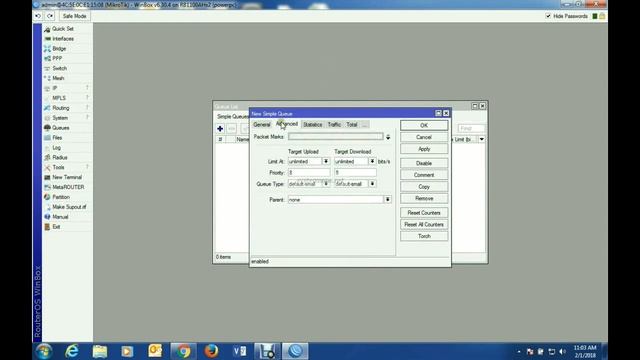This screenshot has width=640, height=360.
Task: Open the Queue List column selector dropdown
Action: 482,140
